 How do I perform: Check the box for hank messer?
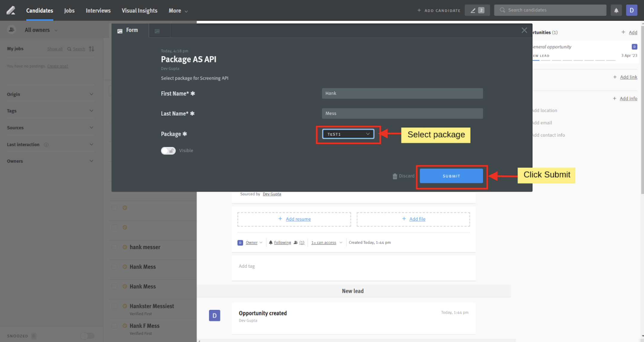(114, 247)
